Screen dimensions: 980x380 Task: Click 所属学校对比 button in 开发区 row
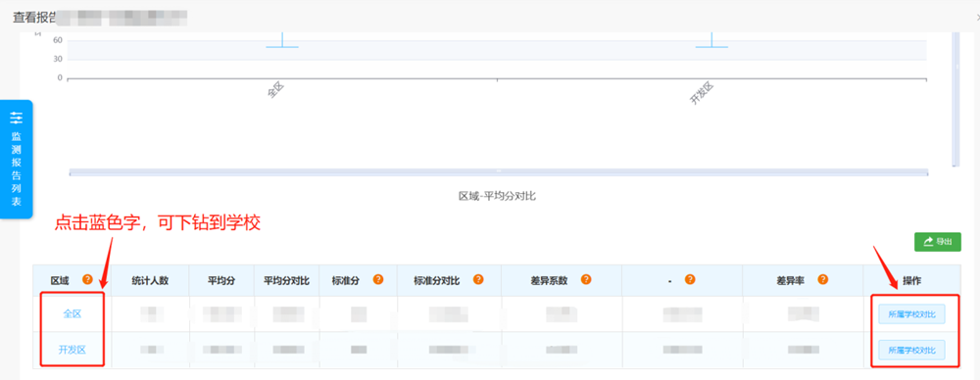(x=911, y=350)
